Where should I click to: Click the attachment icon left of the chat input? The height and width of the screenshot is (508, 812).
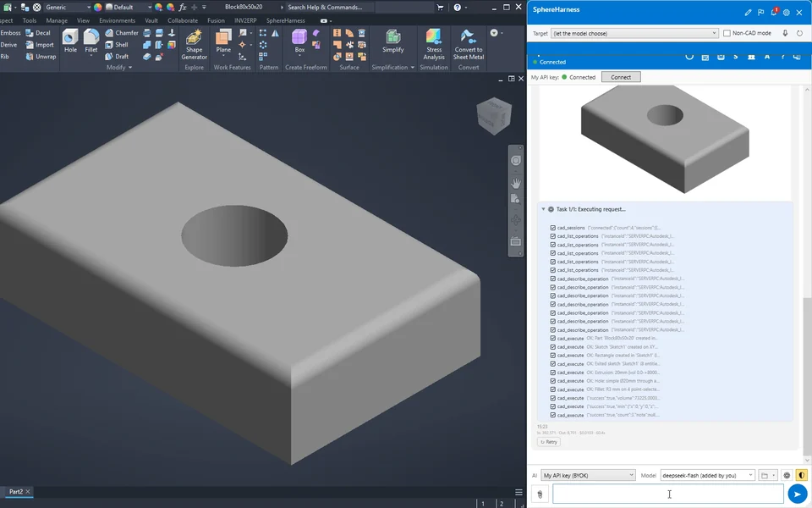tap(540, 494)
